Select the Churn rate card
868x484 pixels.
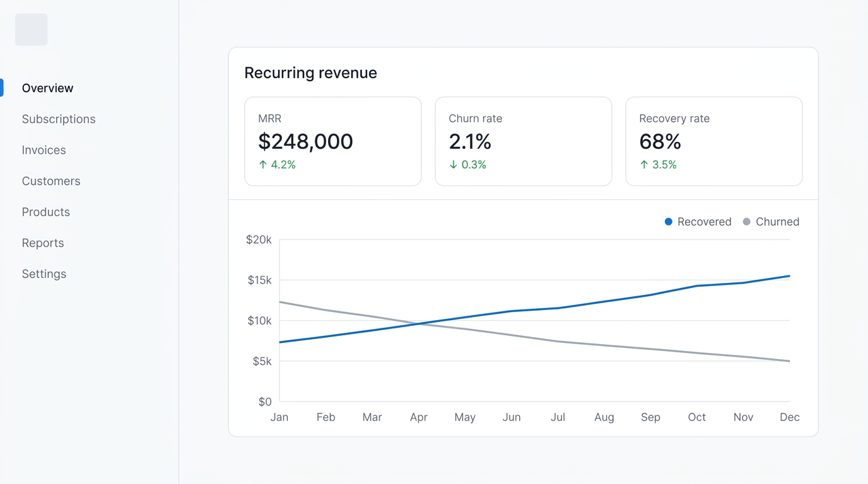[x=524, y=141]
